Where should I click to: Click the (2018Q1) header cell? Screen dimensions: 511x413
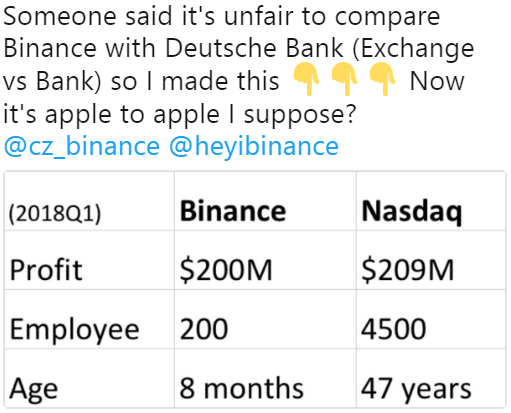coord(89,201)
